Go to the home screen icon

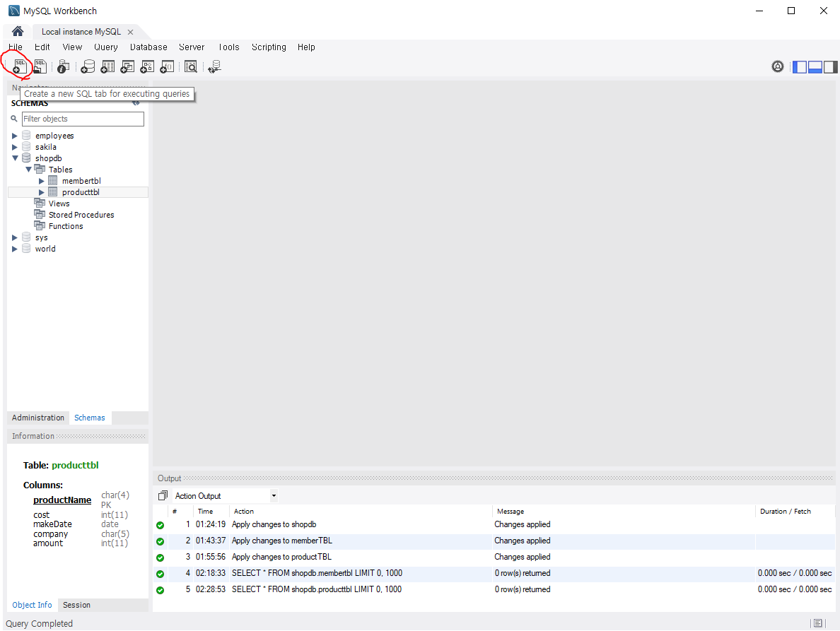click(x=18, y=32)
